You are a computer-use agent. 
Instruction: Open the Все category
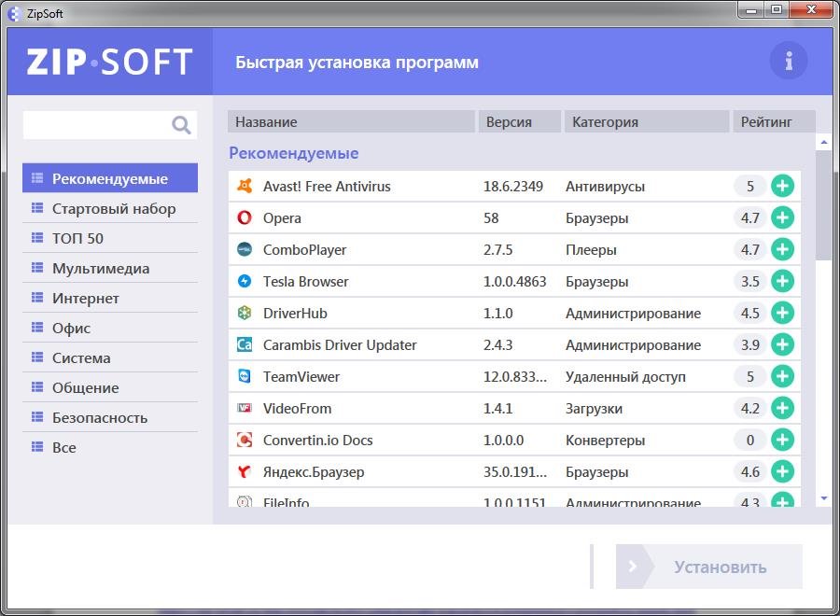[110, 447]
